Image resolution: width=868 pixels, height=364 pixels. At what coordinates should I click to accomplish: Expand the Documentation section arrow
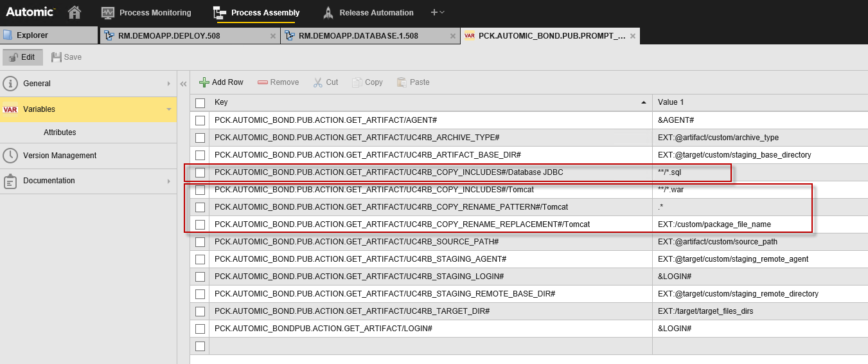click(x=168, y=181)
